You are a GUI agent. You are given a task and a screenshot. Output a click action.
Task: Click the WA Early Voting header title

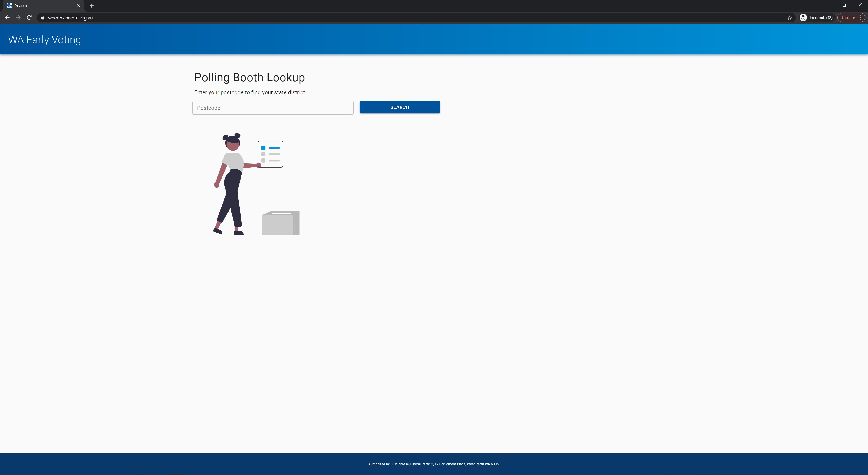click(x=45, y=40)
